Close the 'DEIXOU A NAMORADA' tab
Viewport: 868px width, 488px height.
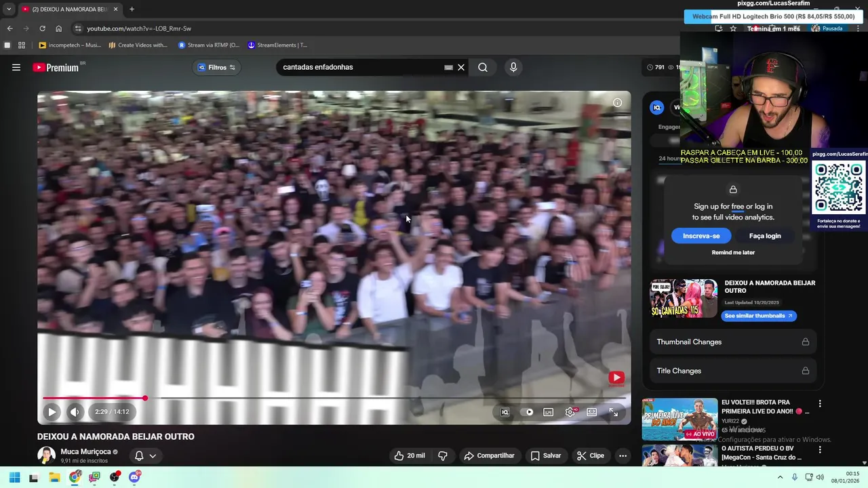point(115,9)
